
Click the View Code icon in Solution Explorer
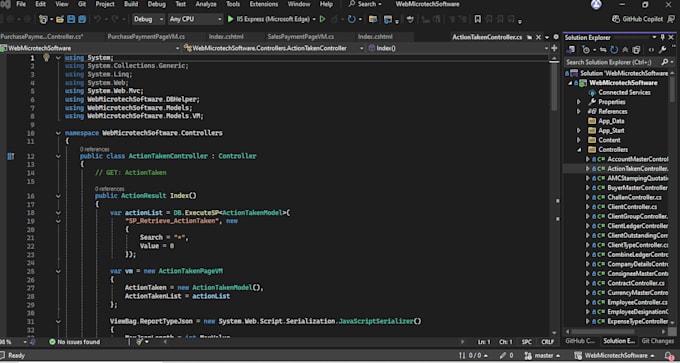[651, 50]
